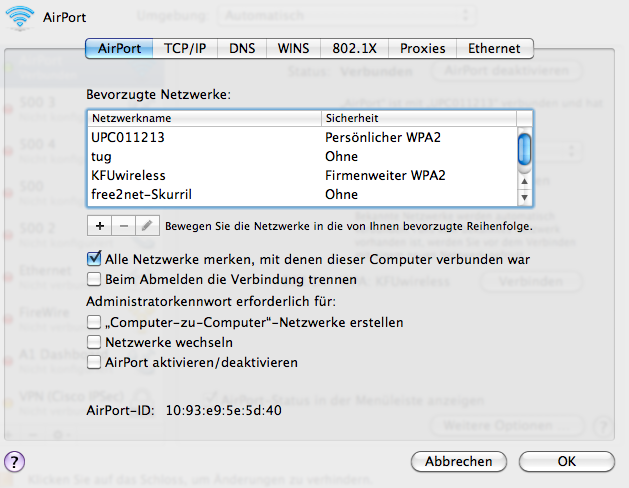The width and height of the screenshot is (629, 488).
Task: Open the DNS tab
Action: click(242, 49)
